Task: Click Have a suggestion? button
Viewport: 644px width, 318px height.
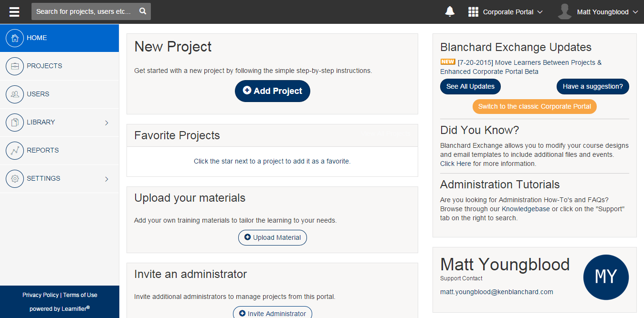Action: (593, 86)
